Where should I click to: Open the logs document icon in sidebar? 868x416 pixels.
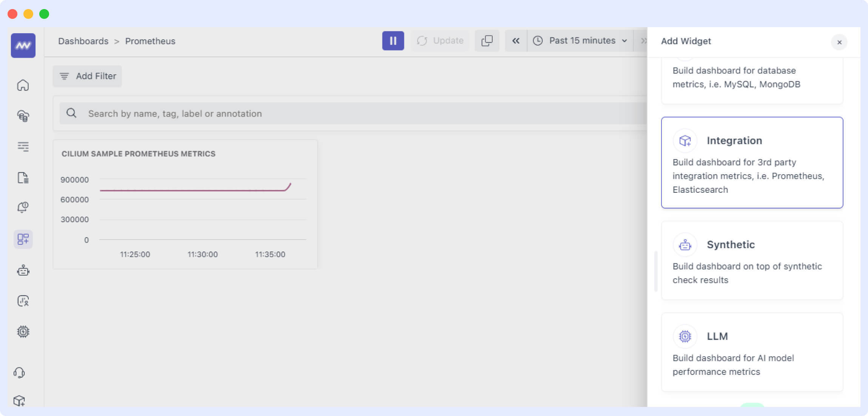[23, 178]
